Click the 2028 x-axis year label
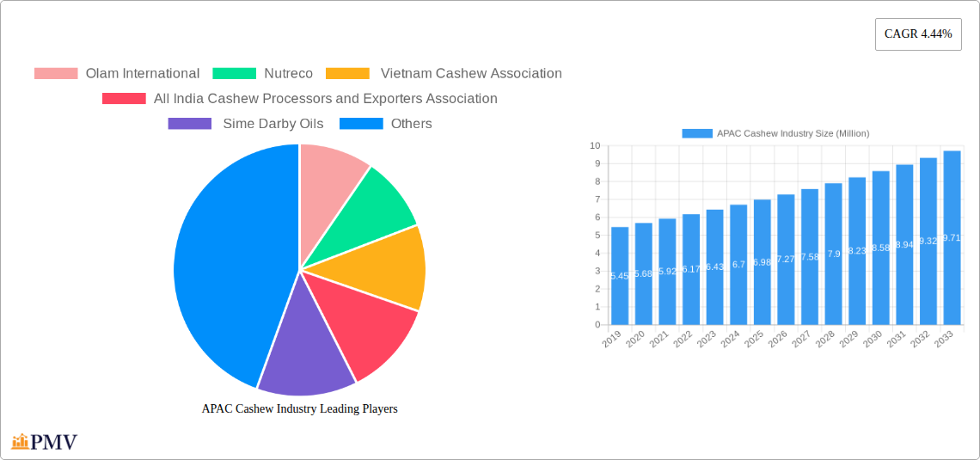980x460 pixels. 825,339
